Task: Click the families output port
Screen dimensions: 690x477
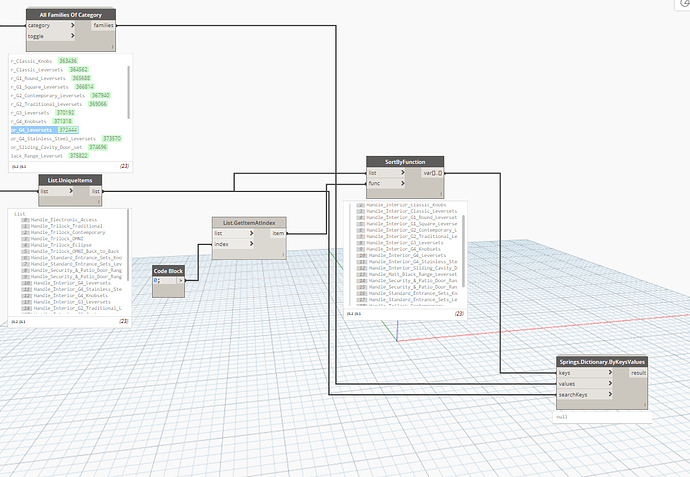Action: click(x=103, y=25)
